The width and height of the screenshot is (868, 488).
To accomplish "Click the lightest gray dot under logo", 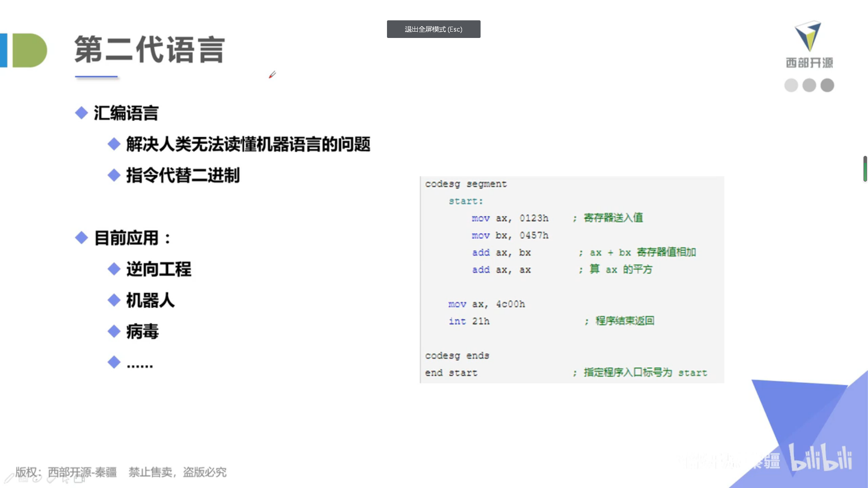I will (791, 85).
